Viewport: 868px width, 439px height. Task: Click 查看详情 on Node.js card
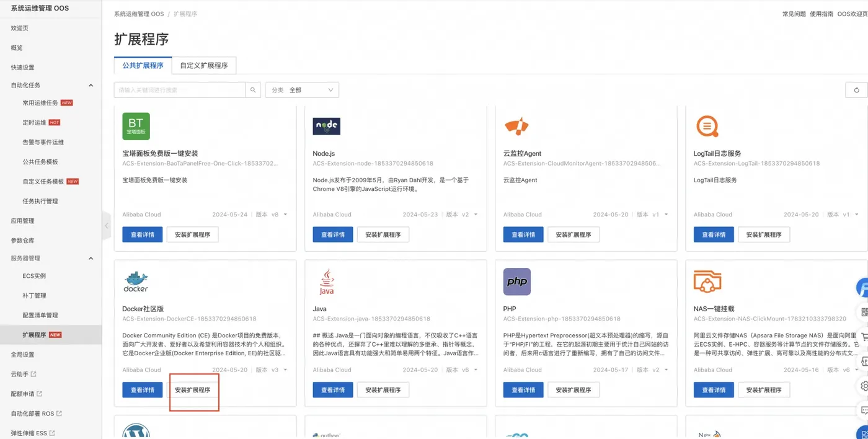point(333,234)
